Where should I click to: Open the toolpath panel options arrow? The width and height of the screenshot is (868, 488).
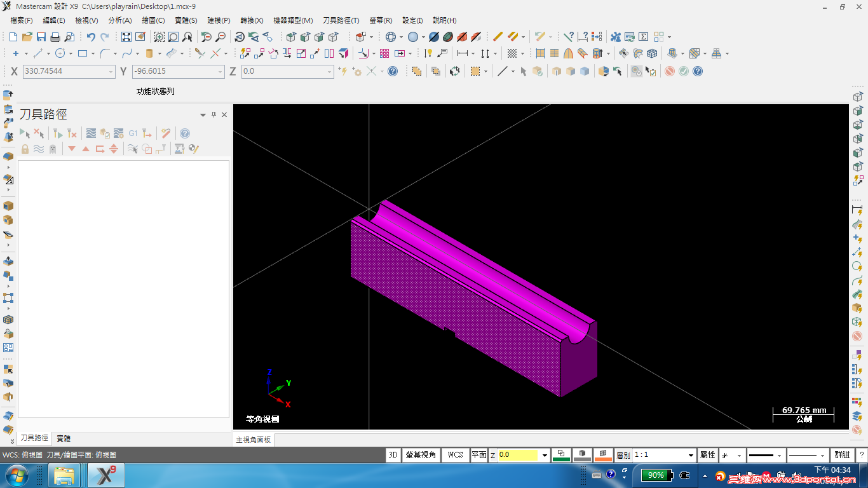pyautogui.click(x=203, y=115)
